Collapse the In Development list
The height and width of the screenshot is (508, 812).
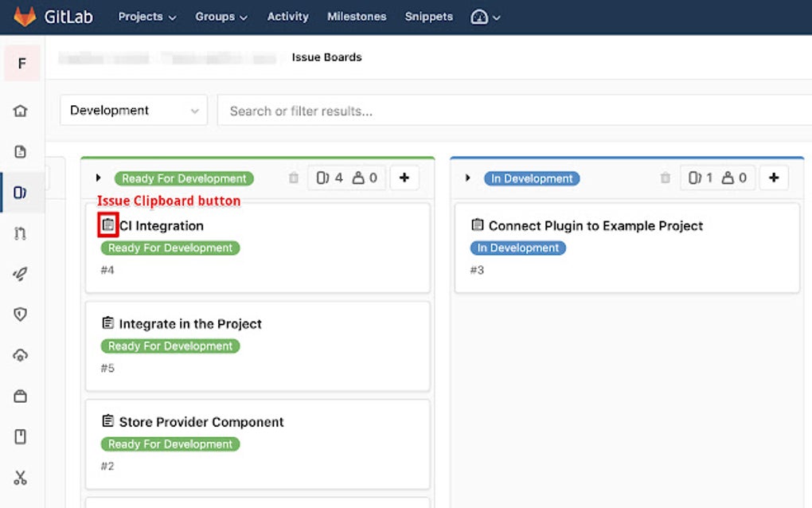[x=468, y=178]
